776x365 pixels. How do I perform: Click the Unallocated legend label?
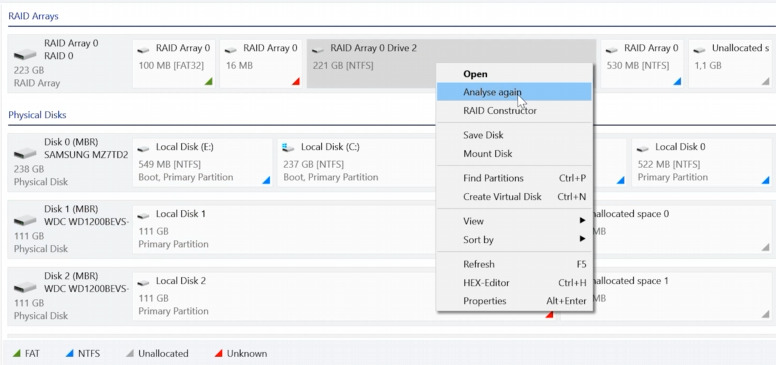(163, 354)
